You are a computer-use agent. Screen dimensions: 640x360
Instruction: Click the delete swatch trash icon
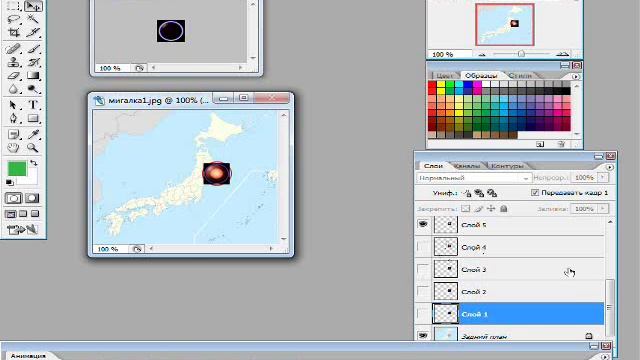pyautogui.click(x=561, y=144)
